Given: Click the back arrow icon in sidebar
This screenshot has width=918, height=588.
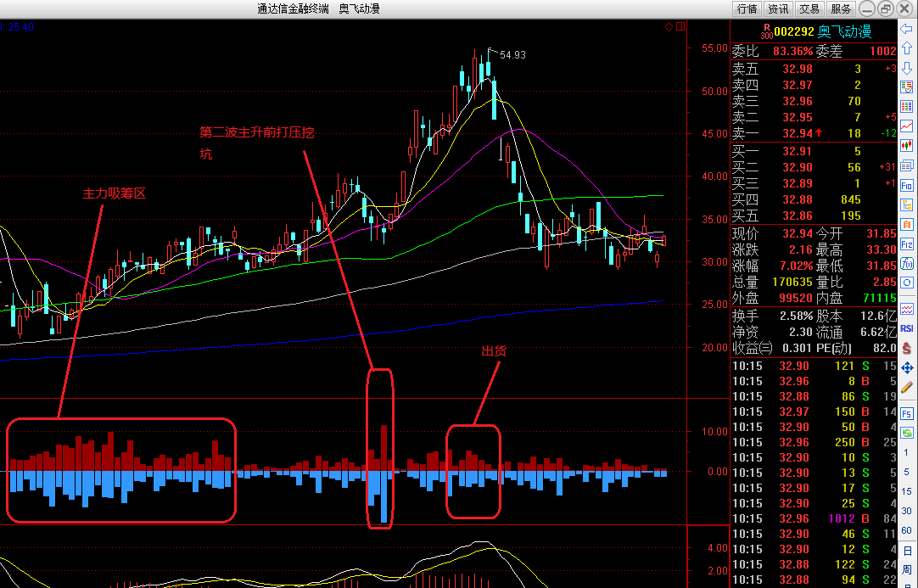Looking at the screenshot, I should point(907,30).
